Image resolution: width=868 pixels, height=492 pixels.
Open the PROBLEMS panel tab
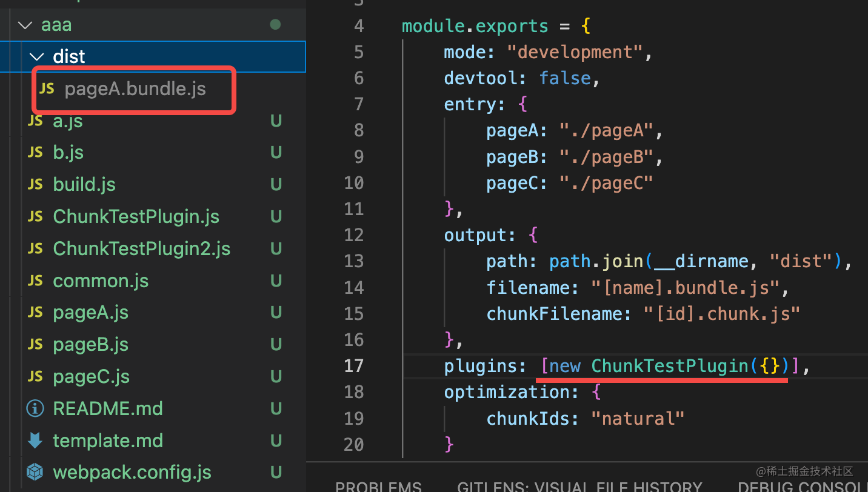(378, 487)
